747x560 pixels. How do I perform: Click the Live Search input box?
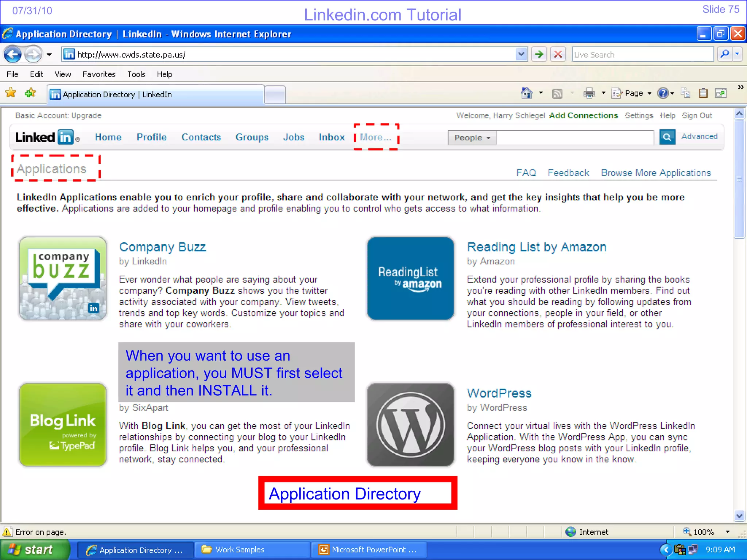643,55
